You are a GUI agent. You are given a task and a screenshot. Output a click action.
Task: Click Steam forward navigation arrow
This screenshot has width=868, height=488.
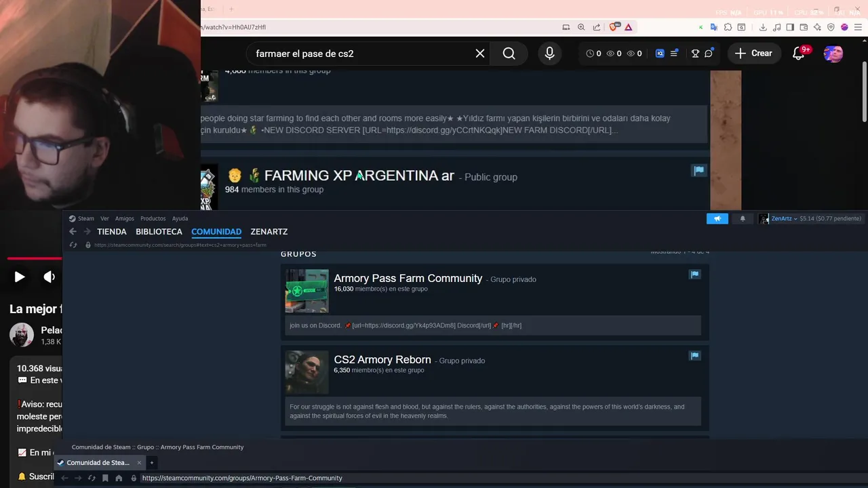(x=87, y=232)
